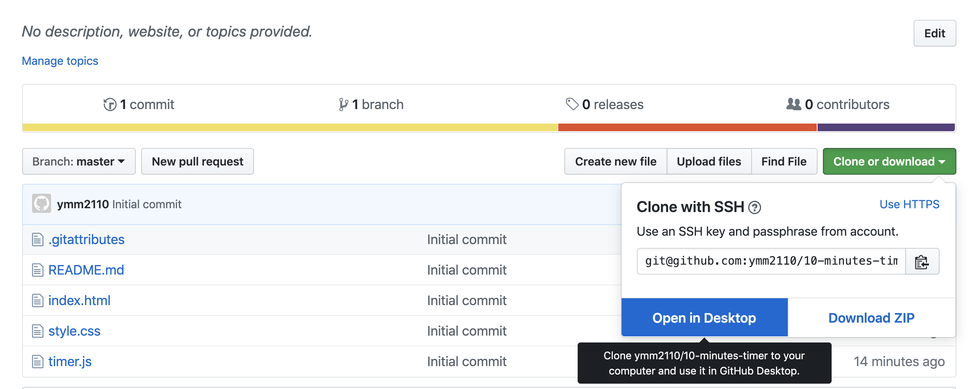Click the ymm2110 author name
This screenshot has width=980, height=389.
[x=83, y=204]
